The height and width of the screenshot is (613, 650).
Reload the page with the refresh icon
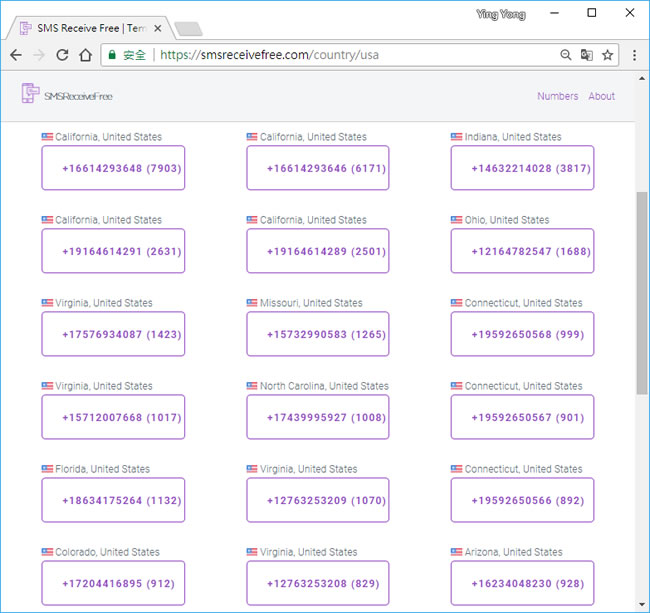point(63,55)
